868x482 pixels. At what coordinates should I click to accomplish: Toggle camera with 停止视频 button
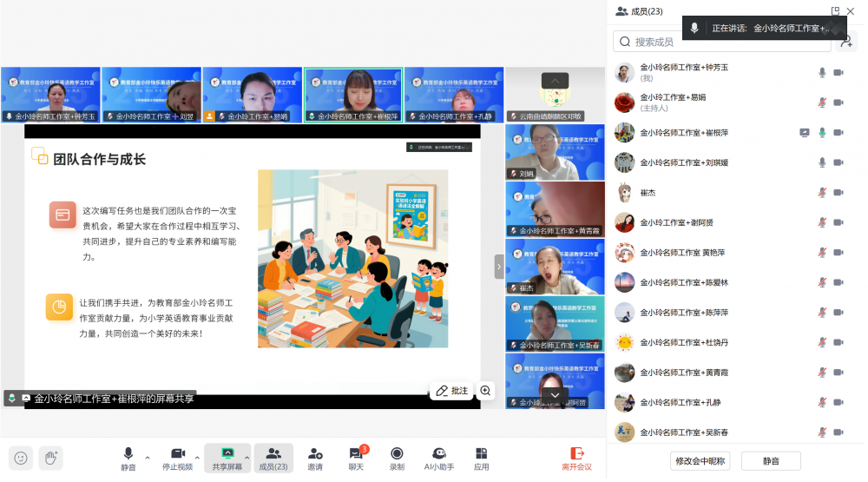coord(178,458)
